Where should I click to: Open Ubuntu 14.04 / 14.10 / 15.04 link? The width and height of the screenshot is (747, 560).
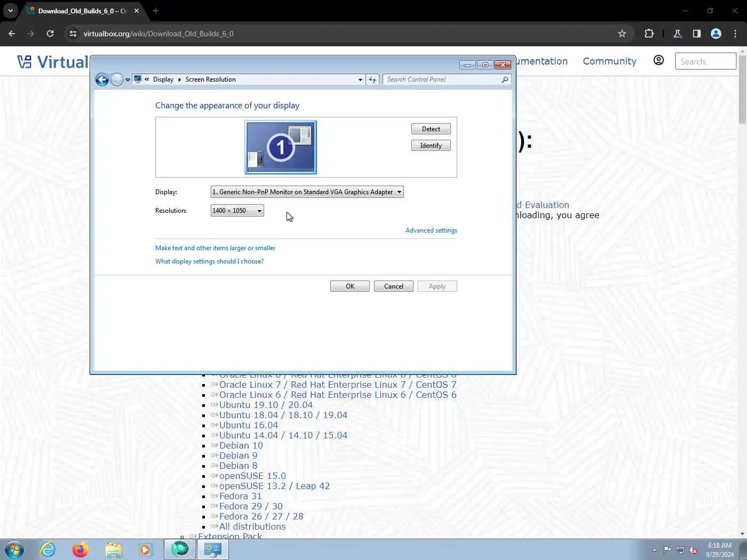(x=283, y=435)
